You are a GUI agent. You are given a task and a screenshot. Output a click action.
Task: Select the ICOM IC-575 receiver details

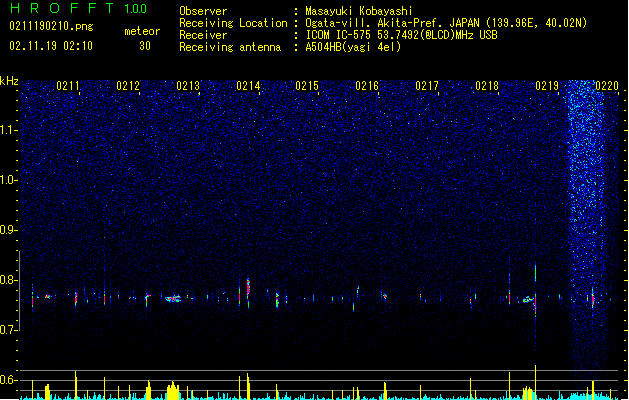coord(402,35)
